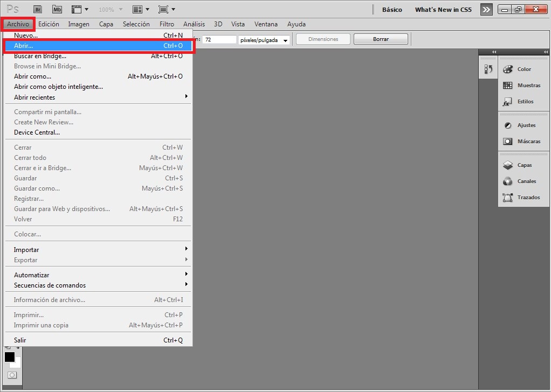Toggle Quick Mask mode icon
551x392 pixels.
point(12,375)
